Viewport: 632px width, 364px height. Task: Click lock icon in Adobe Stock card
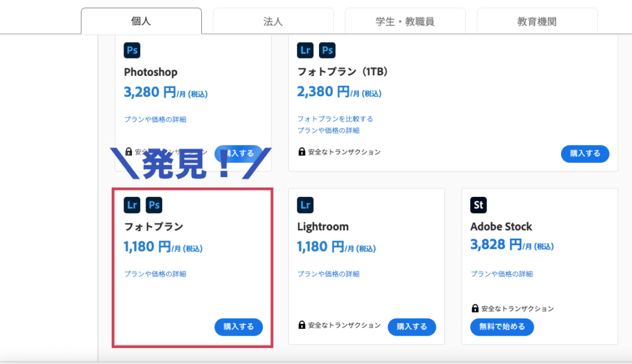tap(475, 308)
